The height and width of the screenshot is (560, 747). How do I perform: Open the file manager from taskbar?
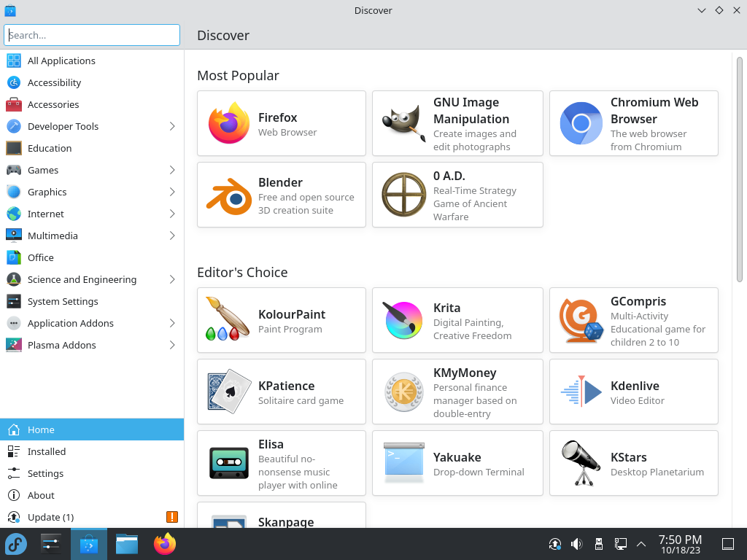[x=127, y=544]
